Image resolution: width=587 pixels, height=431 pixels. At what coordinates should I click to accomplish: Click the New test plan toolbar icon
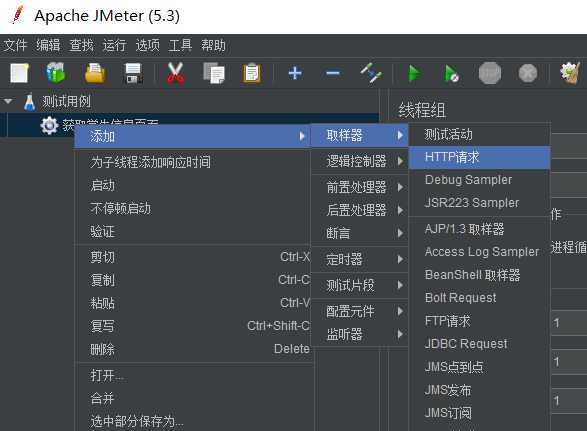pos(19,73)
